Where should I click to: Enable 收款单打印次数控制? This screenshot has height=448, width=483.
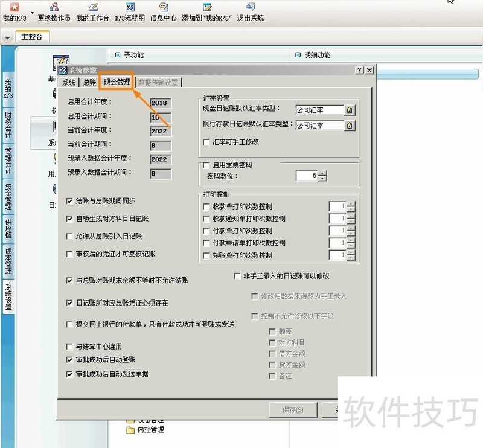[x=206, y=206]
